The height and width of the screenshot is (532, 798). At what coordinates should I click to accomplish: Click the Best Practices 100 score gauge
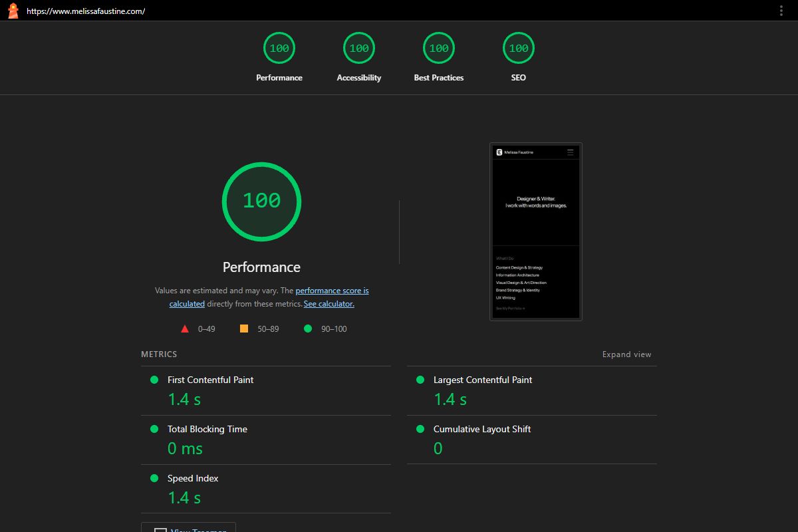click(439, 49)
